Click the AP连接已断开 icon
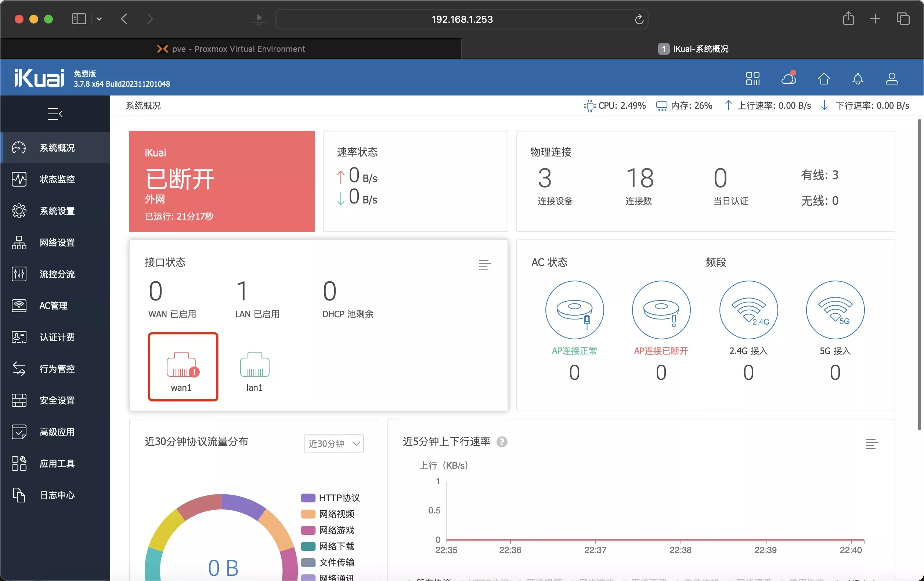This screenshot has height=581, width=924. coord(661,310)
